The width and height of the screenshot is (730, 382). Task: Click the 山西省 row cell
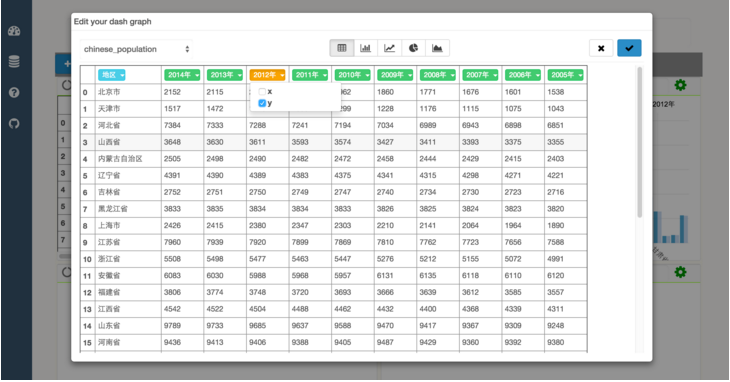[x=128, y=142]
